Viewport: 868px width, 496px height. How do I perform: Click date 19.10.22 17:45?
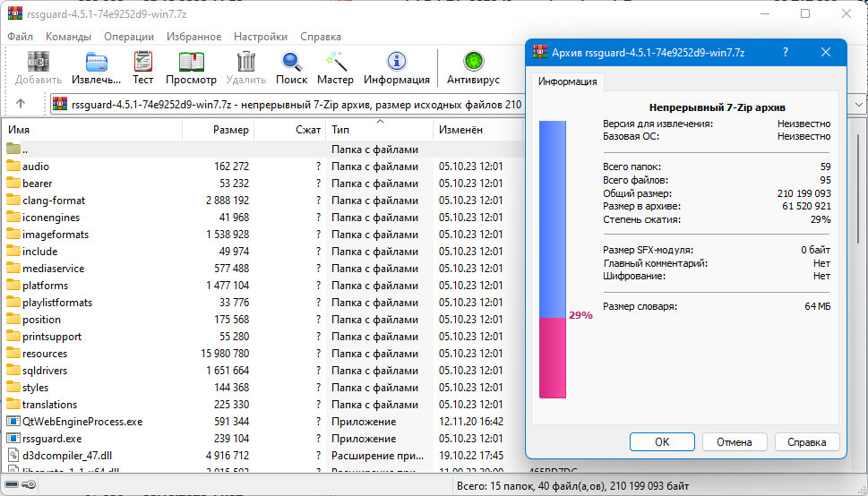click(471, 456)
